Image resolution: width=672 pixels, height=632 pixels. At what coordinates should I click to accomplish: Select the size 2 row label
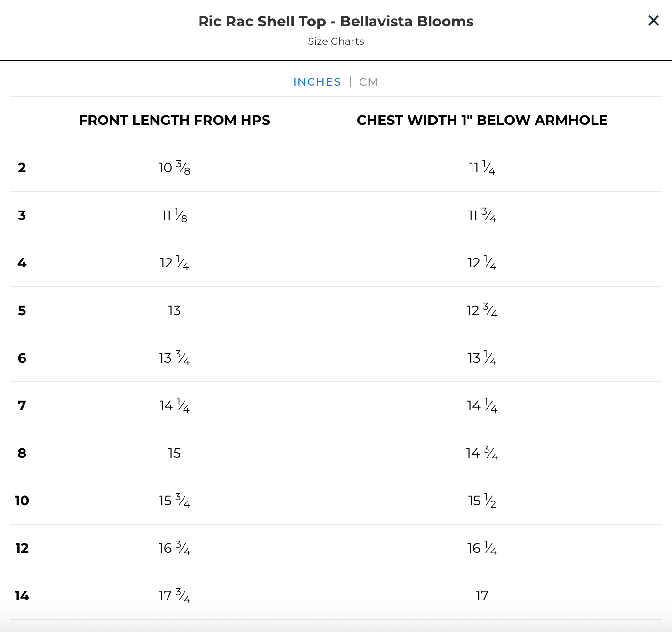[22, 168]
